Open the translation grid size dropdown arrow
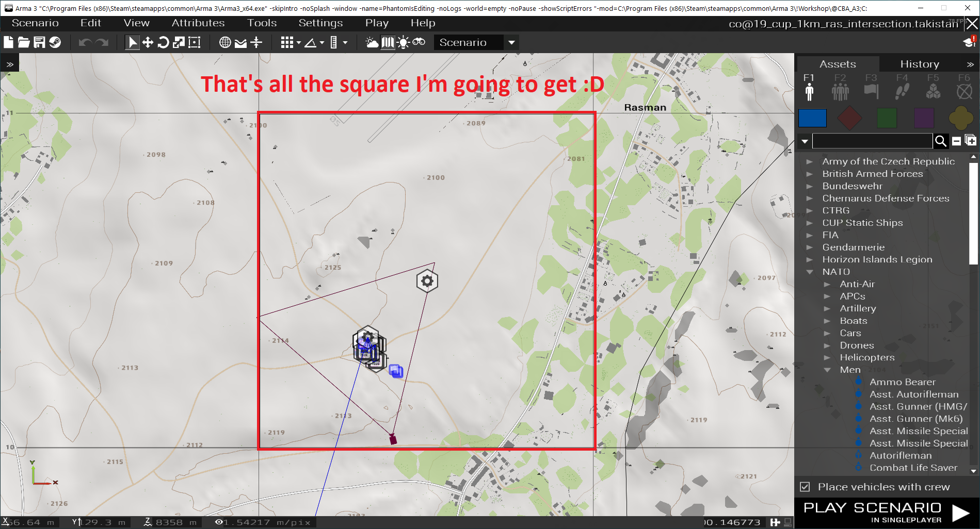This screenshot has height=529, width=980. [298, 43]
